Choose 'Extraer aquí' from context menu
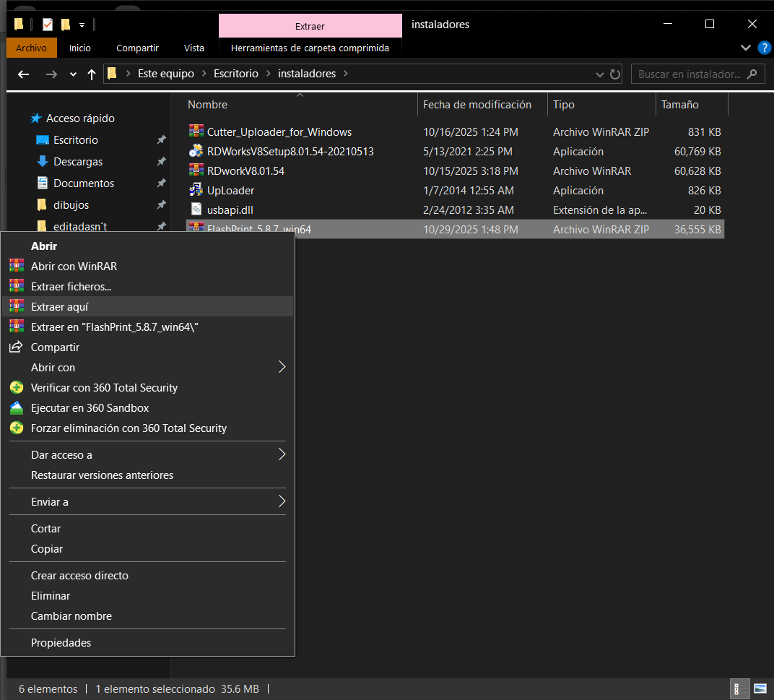 point(59,307)
